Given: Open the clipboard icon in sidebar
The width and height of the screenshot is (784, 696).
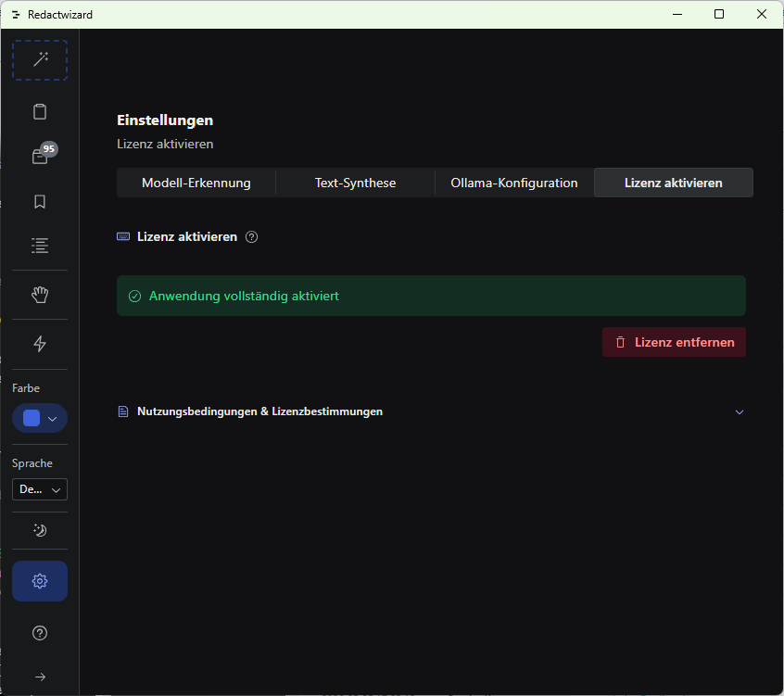Looking at the screenshot, I should (x=40, y=111).
